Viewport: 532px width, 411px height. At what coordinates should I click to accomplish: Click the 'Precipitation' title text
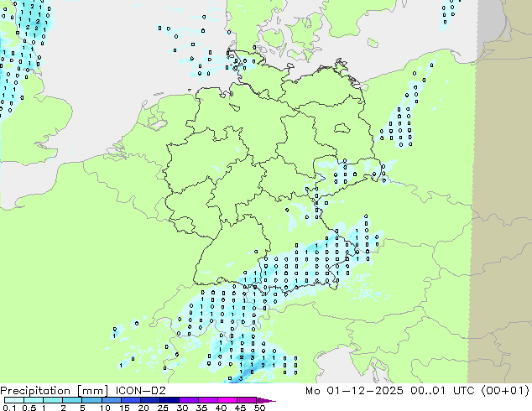35,391
